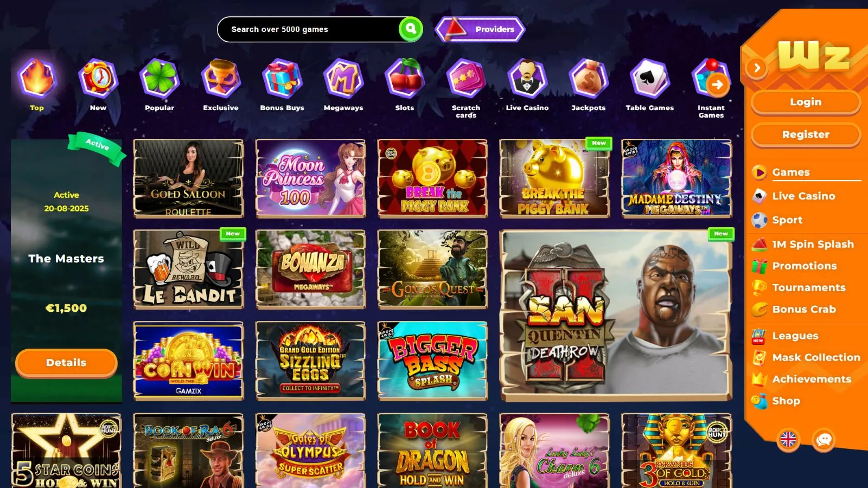Screen dimensions: 868x488
Task: Click the Login button
Action: 806,102
